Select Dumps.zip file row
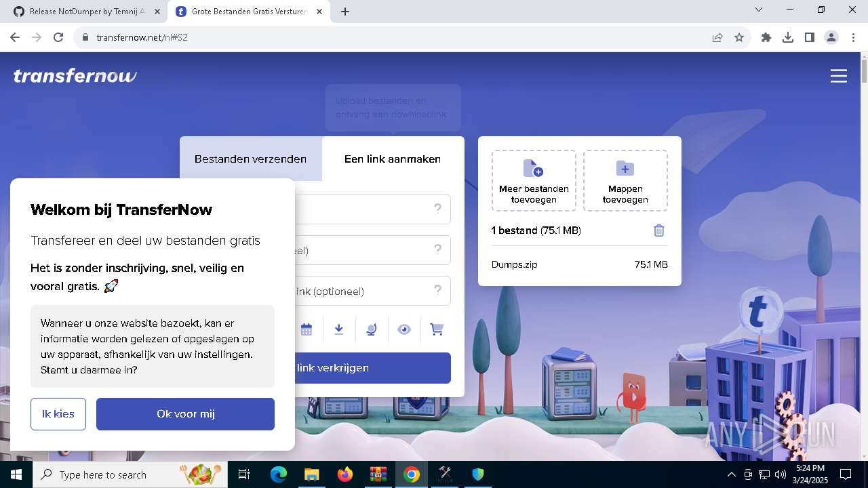Viewport: 868px width, 488px height. coord(579,264)
